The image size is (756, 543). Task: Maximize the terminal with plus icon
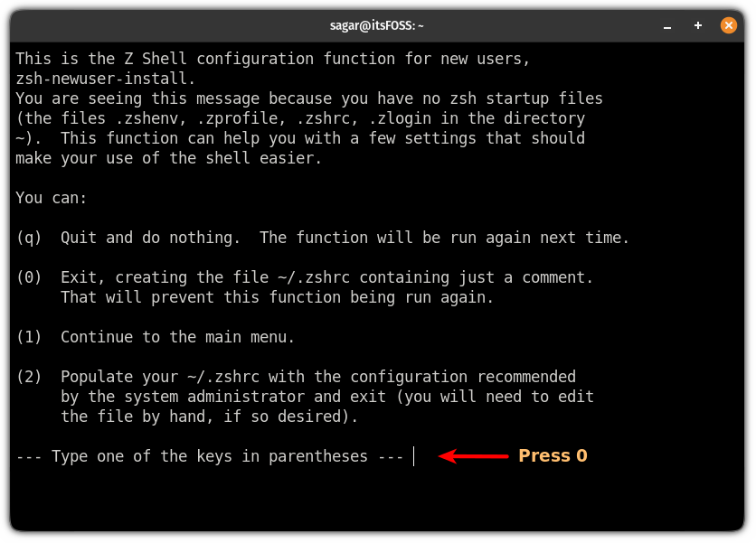697,25
